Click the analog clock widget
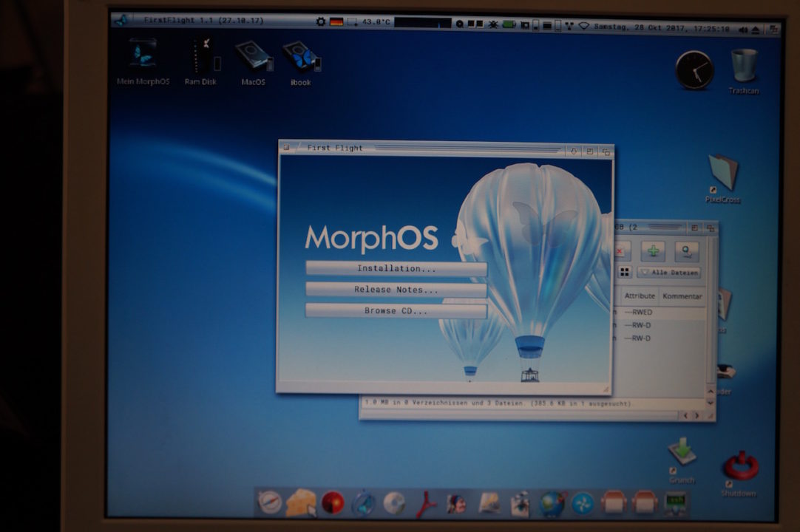 click(x=694, y=70)
